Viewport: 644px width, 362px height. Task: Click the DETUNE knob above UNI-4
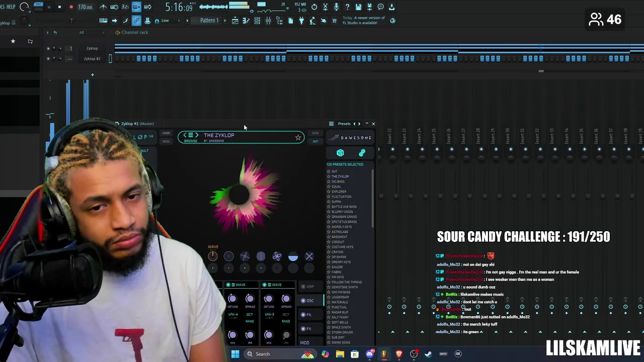click(232, 299)
